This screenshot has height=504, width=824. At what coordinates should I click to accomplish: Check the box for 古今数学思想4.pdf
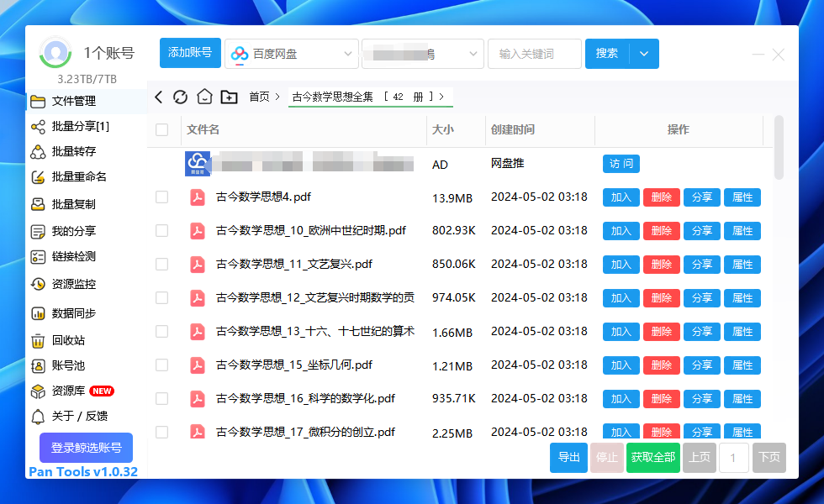pyautogui.click(x=161, y=197)
